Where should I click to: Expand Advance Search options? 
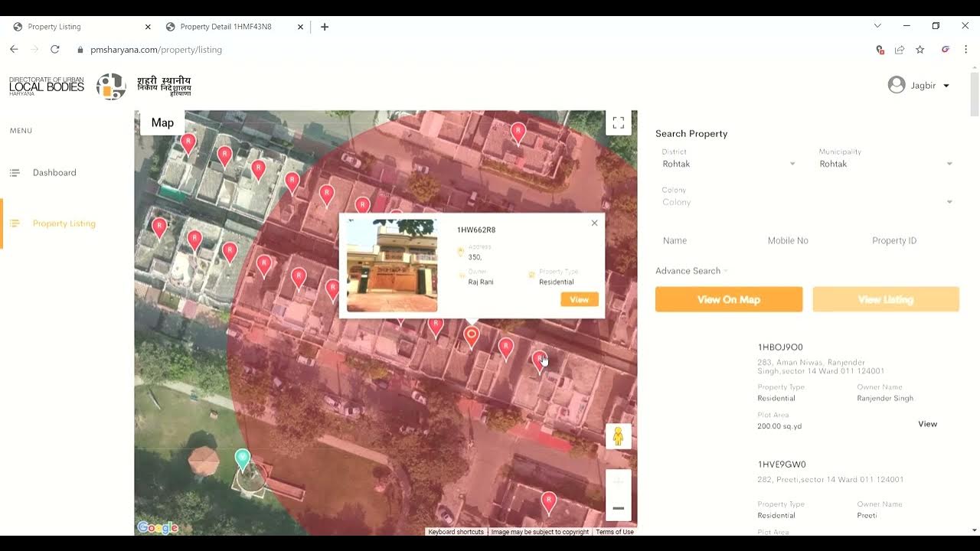coord(691,271)
